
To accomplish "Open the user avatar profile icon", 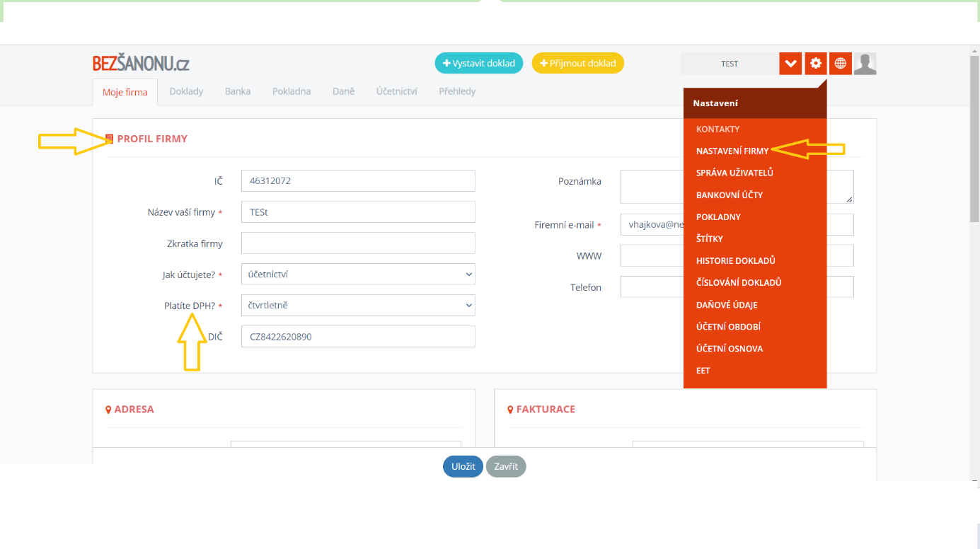I will (865, 63).
